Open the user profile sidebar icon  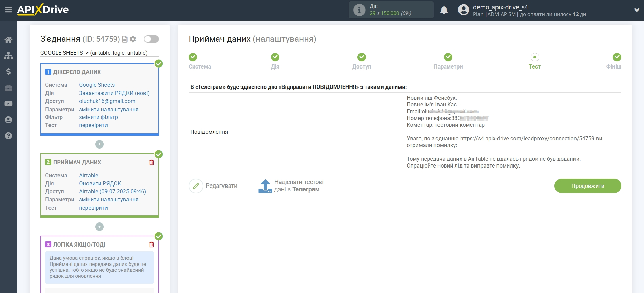point(8,120)
